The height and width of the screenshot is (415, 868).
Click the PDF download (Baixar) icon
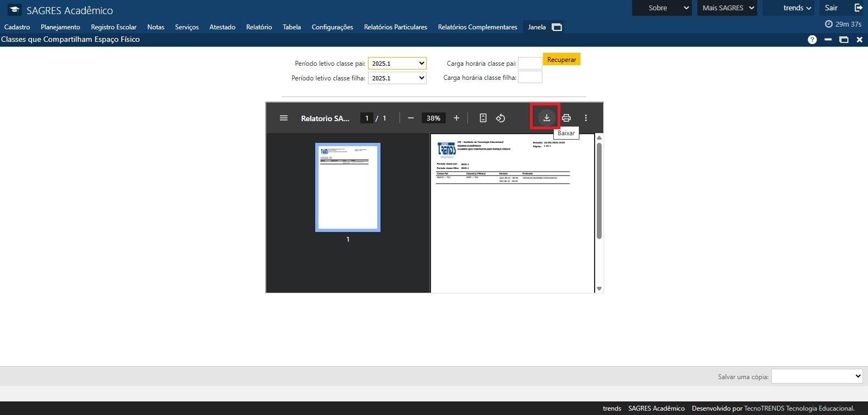[546, 118]
